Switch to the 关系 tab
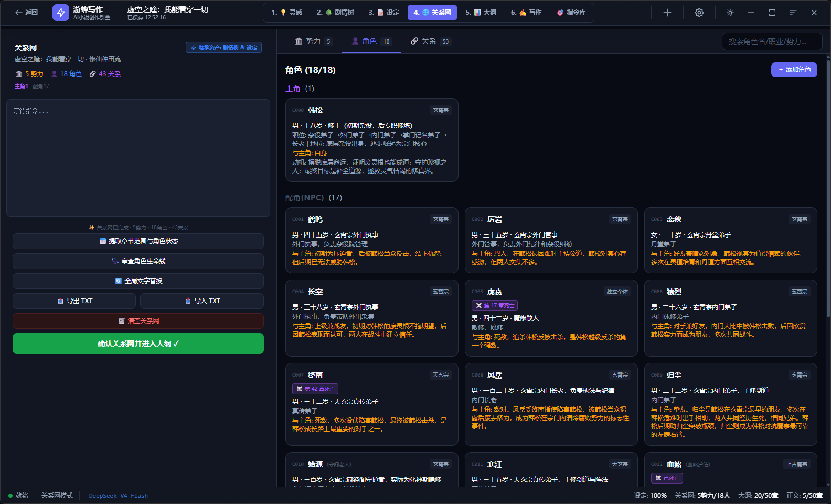 click(430, 41)
